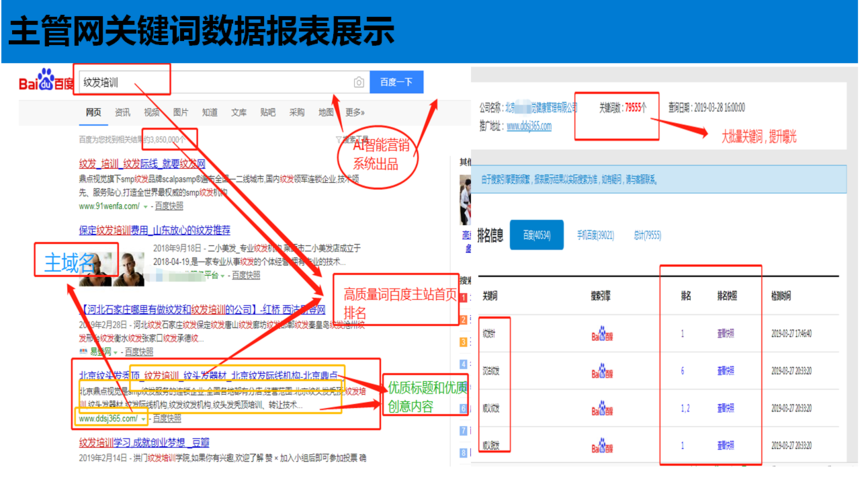This screenshot has width=860, height=484.
Task: Open result 纹发_培训_纹发际线_就要纹发网
Action: [x=142, y=164]
